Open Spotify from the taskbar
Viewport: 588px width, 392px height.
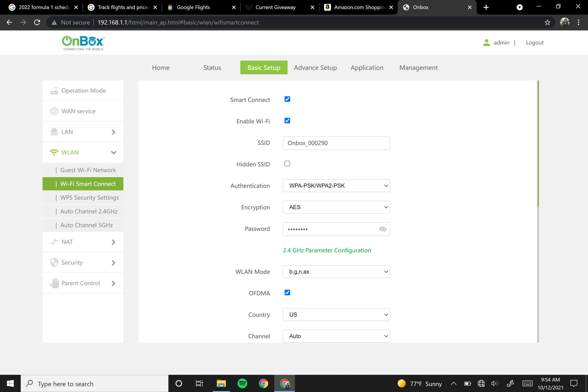pyautogui.click(x=242, y=383)
